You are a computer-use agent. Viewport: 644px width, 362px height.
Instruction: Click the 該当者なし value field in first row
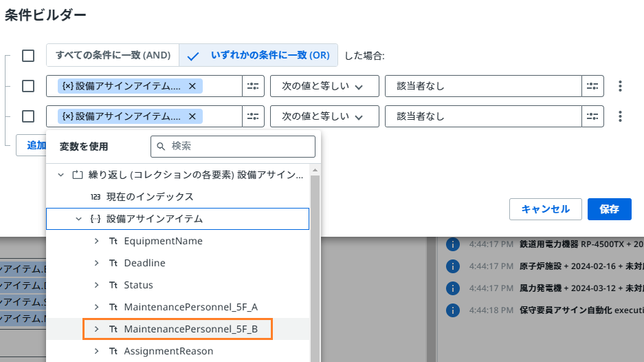483,86
